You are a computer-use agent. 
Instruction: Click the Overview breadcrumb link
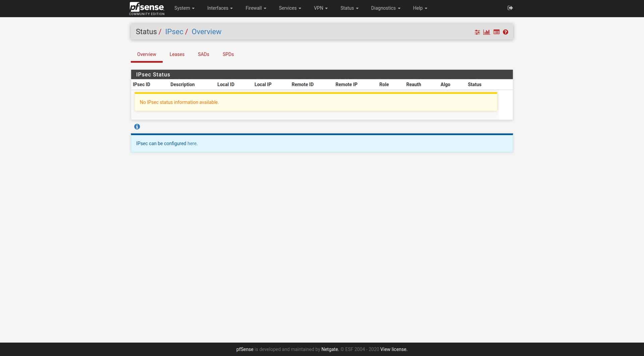tap(206, 32)
